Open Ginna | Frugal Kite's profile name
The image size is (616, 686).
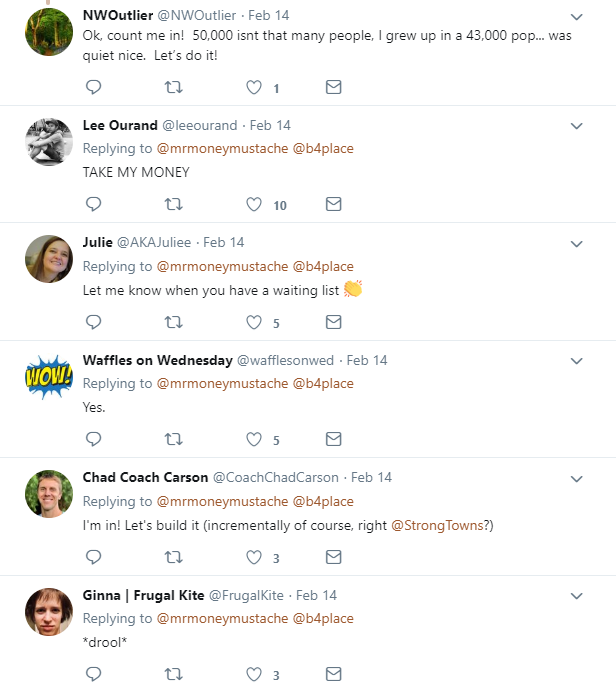click(143, 595)
